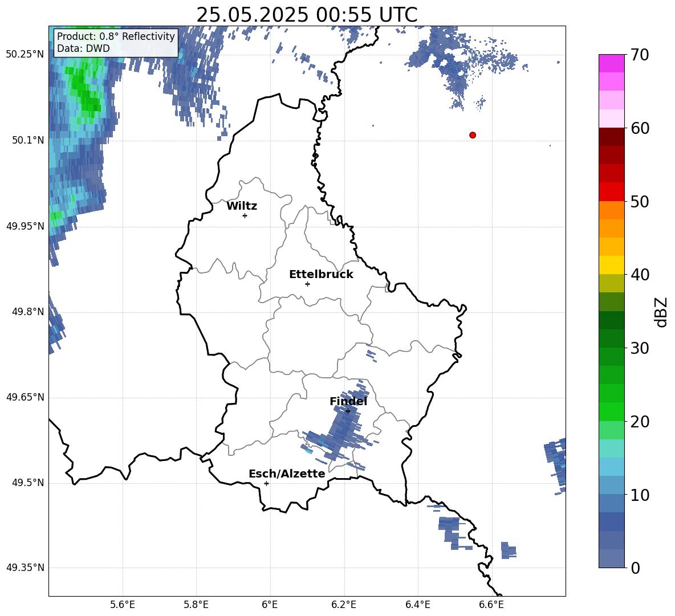Viewport: 675px width, 616px height.
Task: Click the green reflectivity core in northwest corner
Action: pos(86,91)
